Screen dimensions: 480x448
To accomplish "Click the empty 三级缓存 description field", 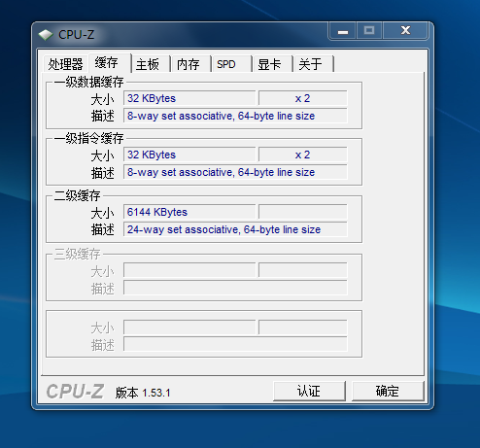I will [235, 288].
